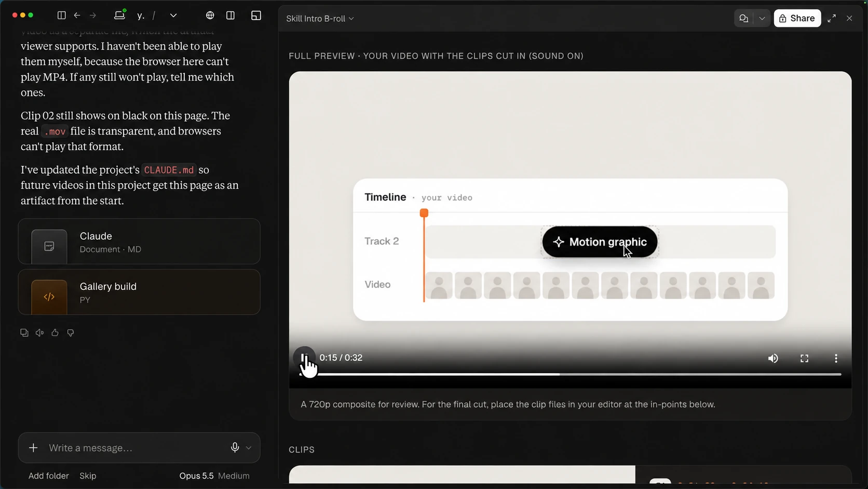Click the video progress bar
This screenshot has width=868, height=489.
570,374
